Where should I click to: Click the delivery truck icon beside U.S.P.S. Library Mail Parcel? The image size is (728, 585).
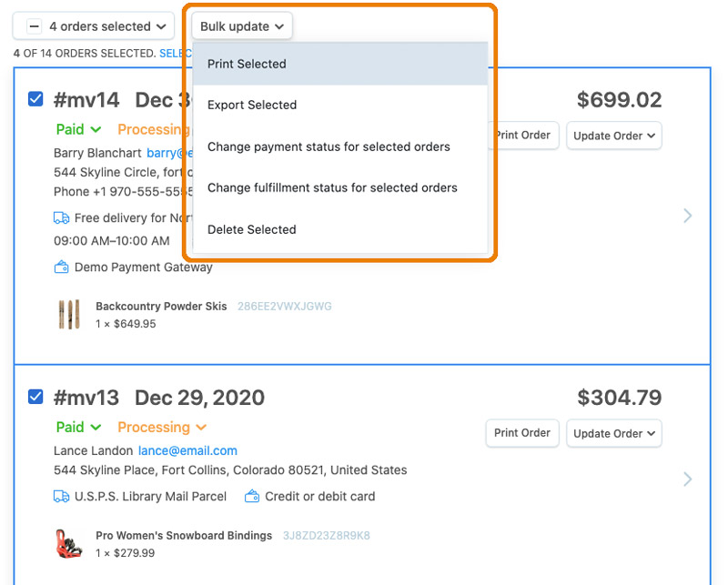[62, 497]
